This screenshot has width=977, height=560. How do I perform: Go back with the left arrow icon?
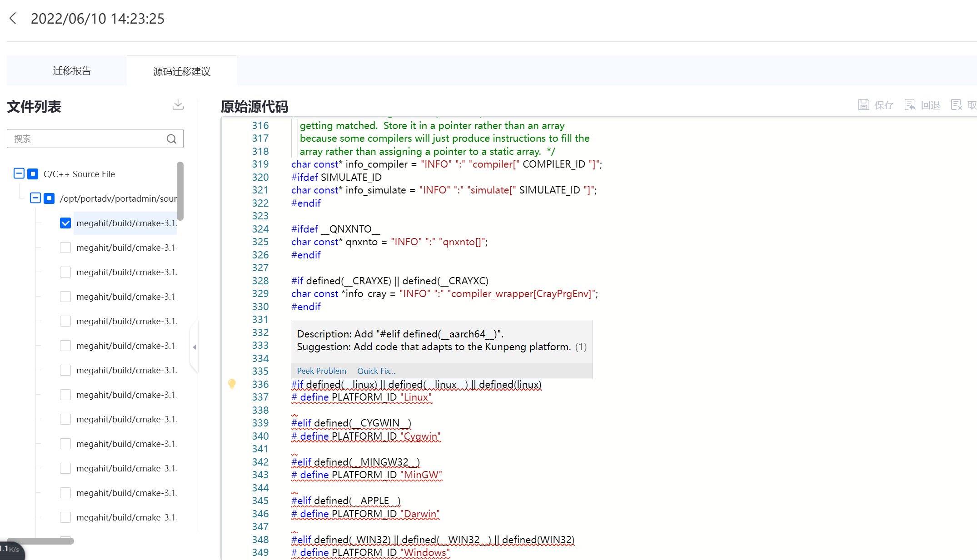[x=13, y=19]
